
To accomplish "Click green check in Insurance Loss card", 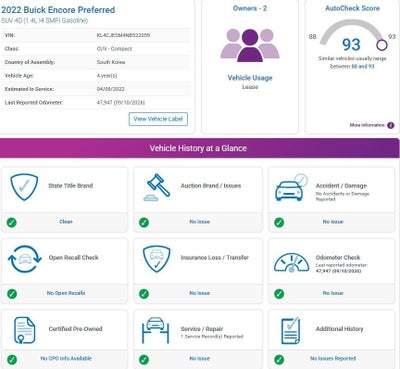I will (144, 294).
